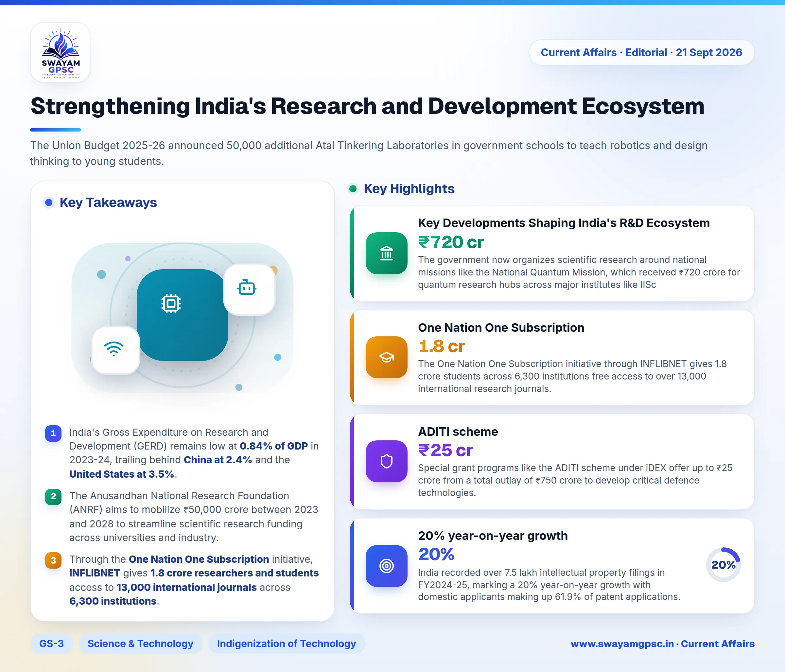Click the 1.8 cr figure
Image resolution: width=785 pixels, height=672 pixels.
pyautogui.click(x=441, y=346)
